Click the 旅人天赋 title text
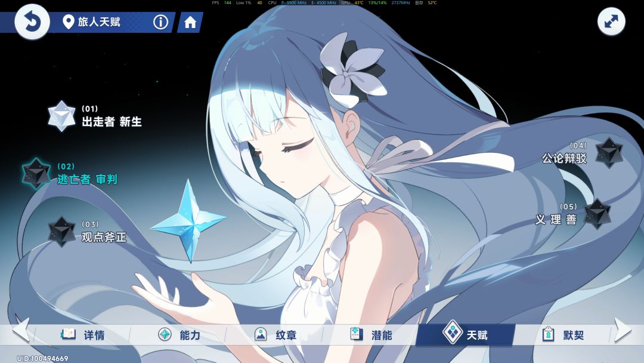The width and height of the screenshot is (644, 363). (x=99, y=21)
